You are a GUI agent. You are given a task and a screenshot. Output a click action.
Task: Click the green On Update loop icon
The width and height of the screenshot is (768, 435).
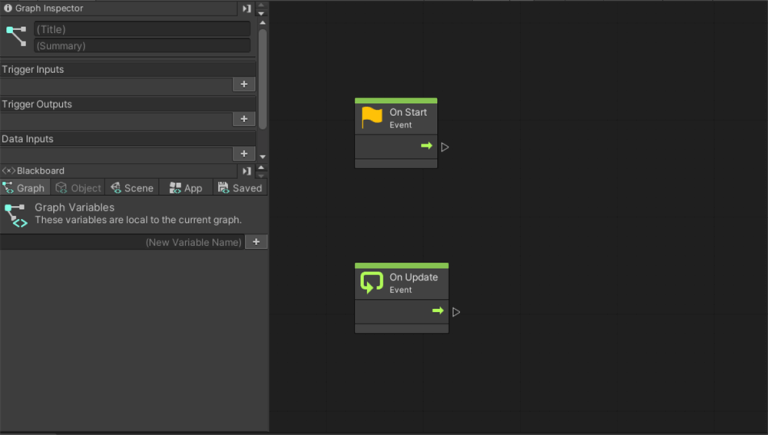click(372, 283)
